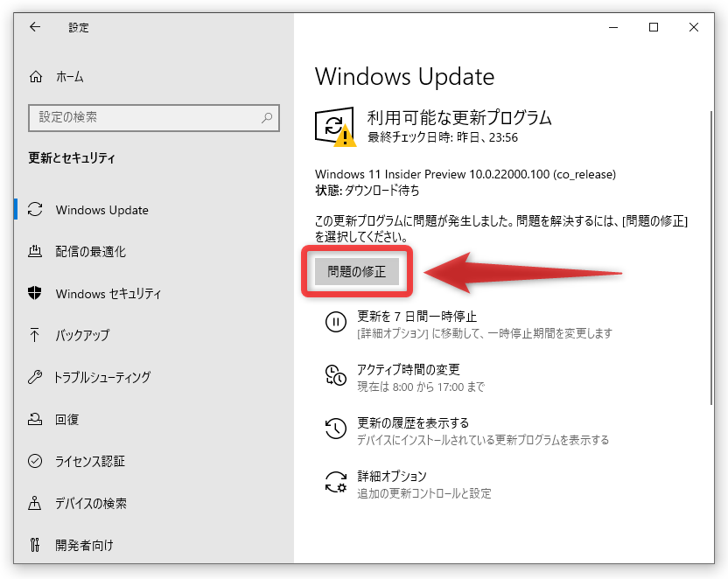Screen dimensions: 728x579
Task: Click the 回復 recovery icon
Action: coord(35,419)
